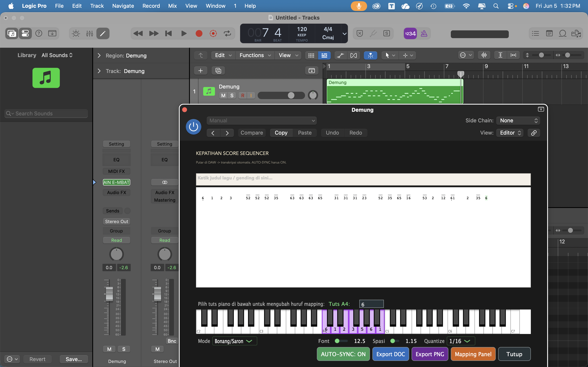The height and width of the screenshot is (367, 588).
Task: Open the Quantize 1/16 dropdown
Action: coord(460,341)
